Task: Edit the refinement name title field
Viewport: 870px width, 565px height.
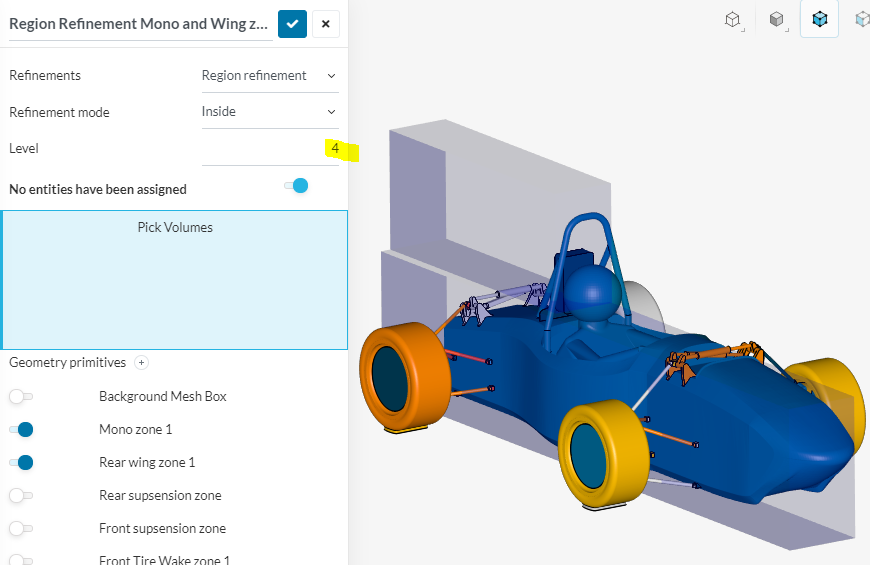Action: (140, 24)
